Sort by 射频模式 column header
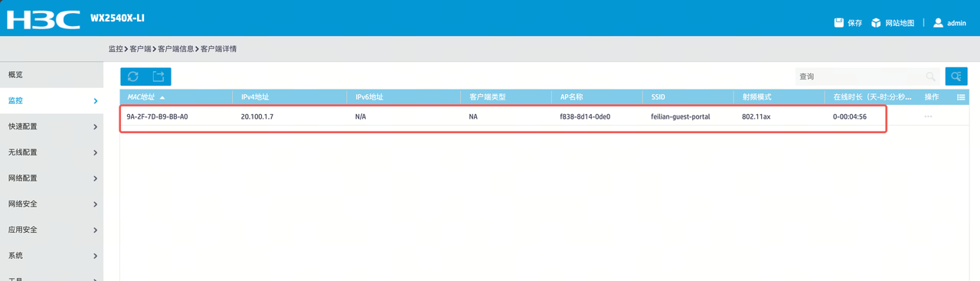Screen dimensions: 980x281 (778, 97)
